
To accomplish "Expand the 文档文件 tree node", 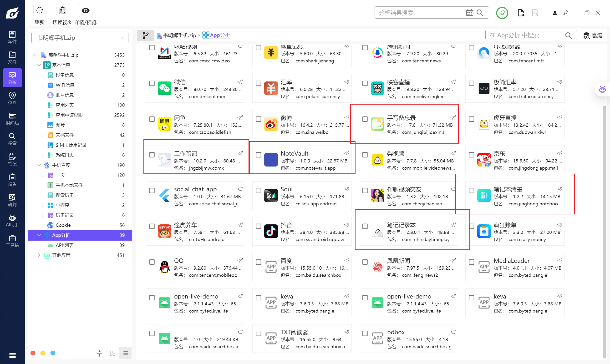I will 42,135.
